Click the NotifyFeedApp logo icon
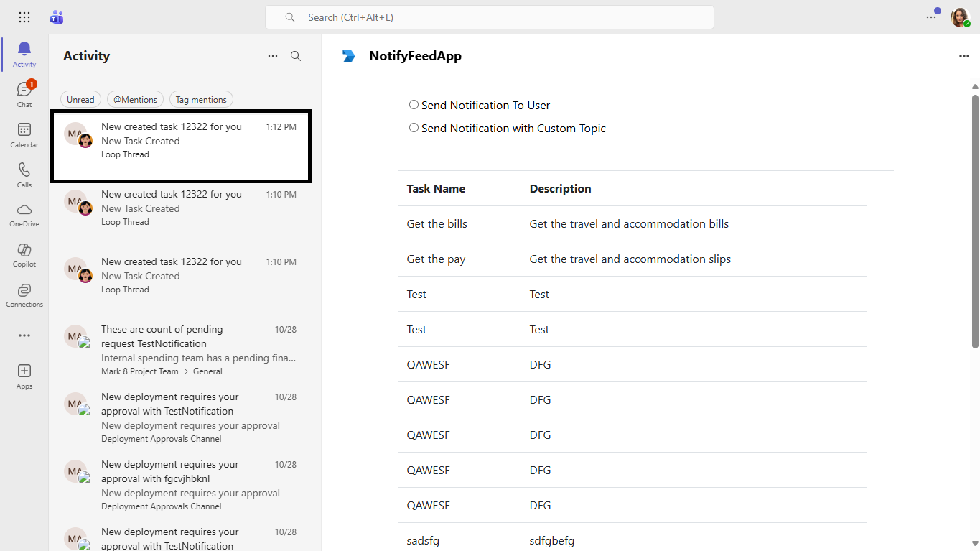The image size is (980, 551). tap(349, 56)
